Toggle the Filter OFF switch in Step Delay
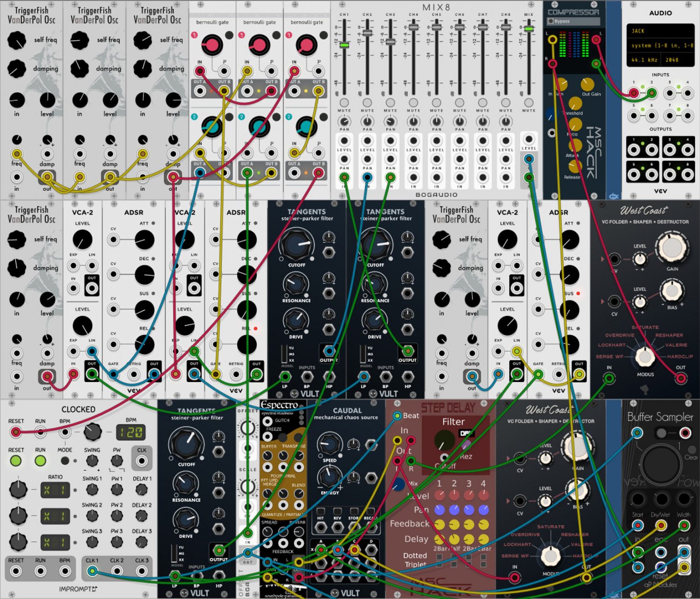 click(467, 433)
